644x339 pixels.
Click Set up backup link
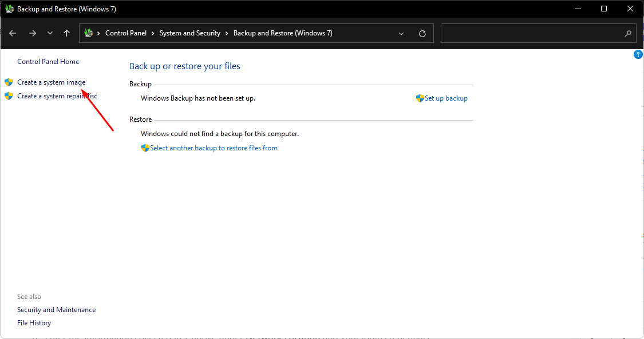point(446,98)
